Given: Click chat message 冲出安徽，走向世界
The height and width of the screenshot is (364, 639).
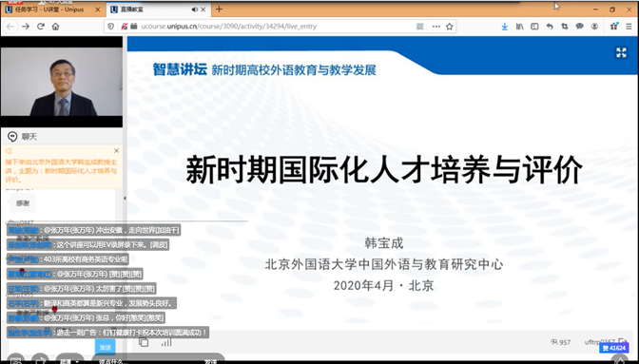Looking at the screenshot, I should tap(93, 230).
